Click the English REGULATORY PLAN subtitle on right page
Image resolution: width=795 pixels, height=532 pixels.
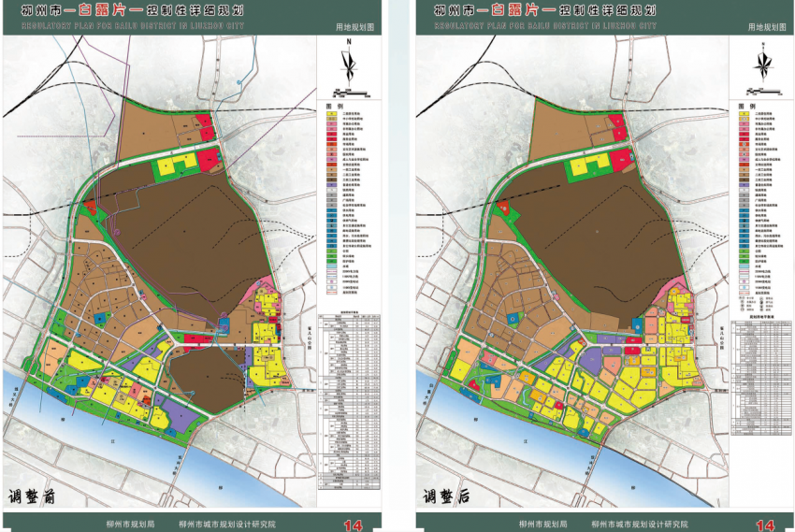pos(545,25)
